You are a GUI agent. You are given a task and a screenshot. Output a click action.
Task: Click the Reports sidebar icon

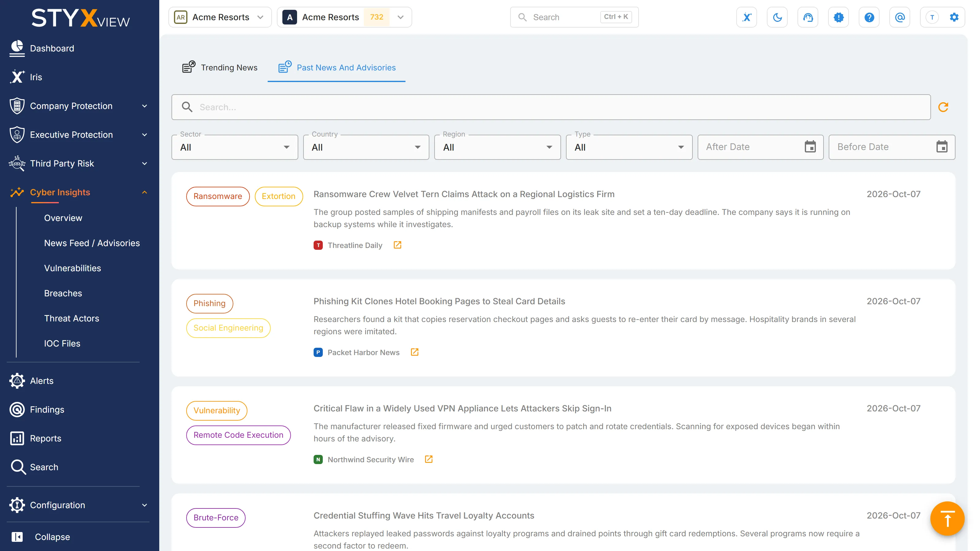point(17,438)
